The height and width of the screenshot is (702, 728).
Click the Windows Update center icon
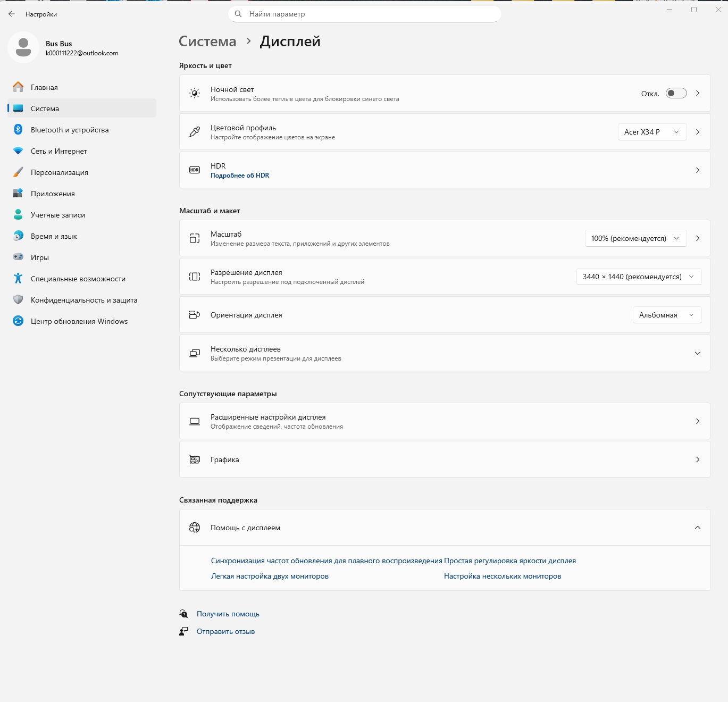pyautogui.click(x=18, y=321)
